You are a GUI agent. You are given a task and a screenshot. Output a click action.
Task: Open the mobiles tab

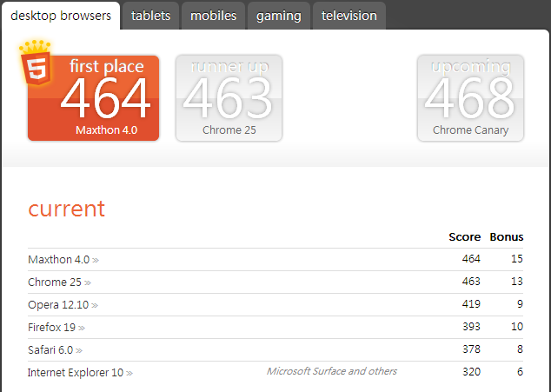click(213, 16)
